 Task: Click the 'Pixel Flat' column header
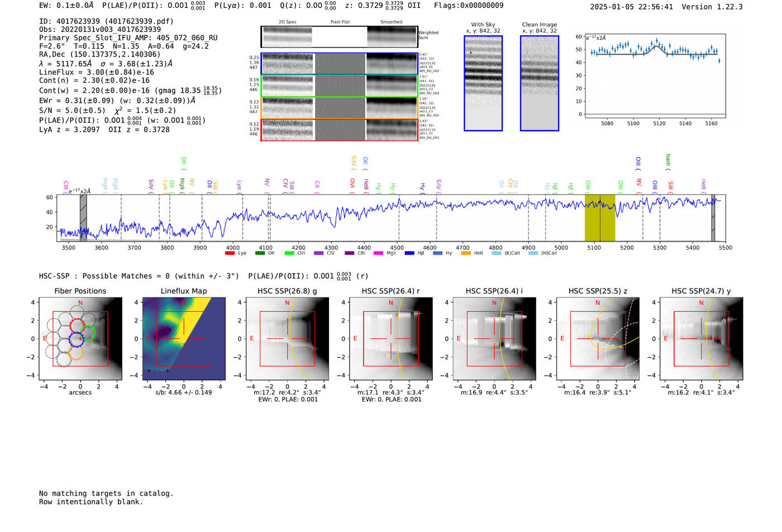340,22
